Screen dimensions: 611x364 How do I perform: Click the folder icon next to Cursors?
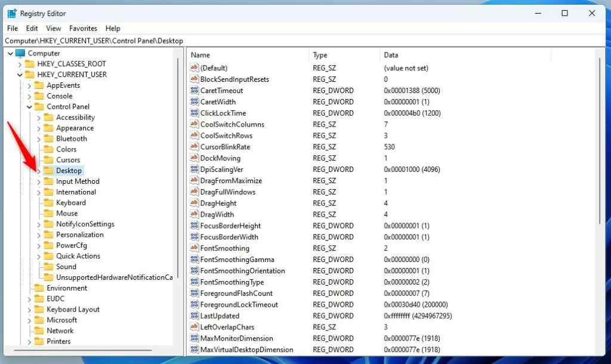click(x=48, y=160)
